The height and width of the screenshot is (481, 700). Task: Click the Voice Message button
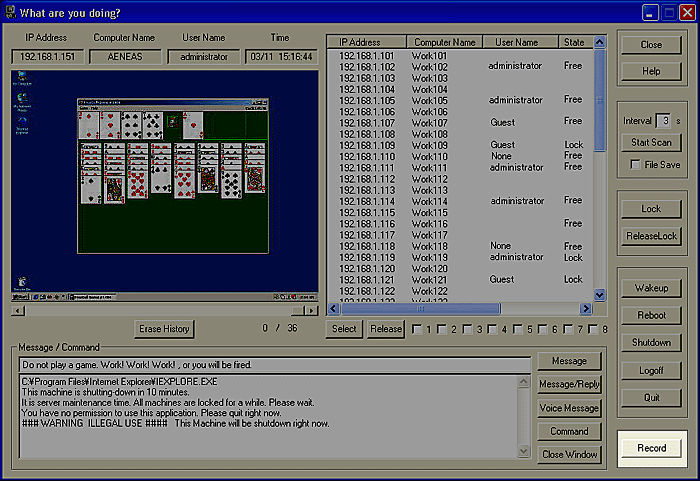[x=569, y=408]
